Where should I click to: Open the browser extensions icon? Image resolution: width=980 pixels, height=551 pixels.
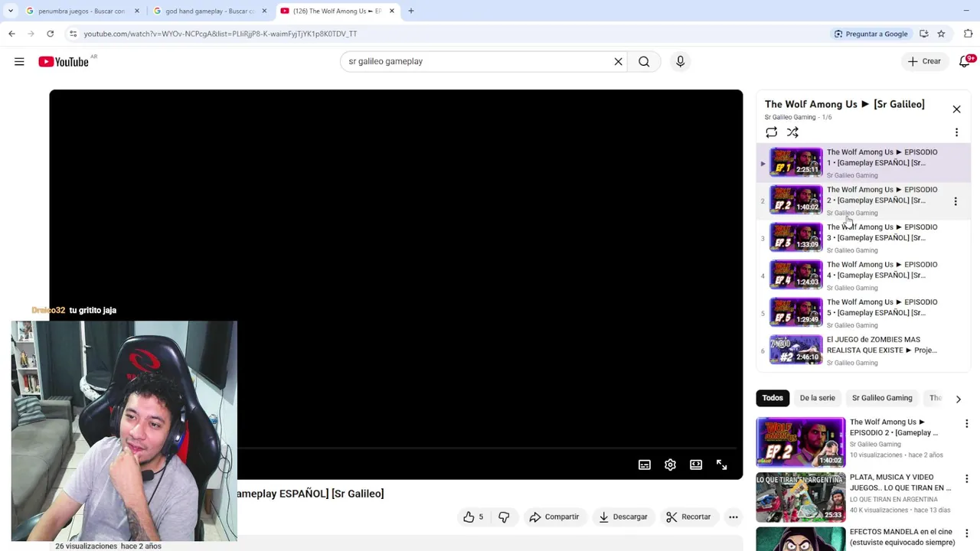coord(969,34)
